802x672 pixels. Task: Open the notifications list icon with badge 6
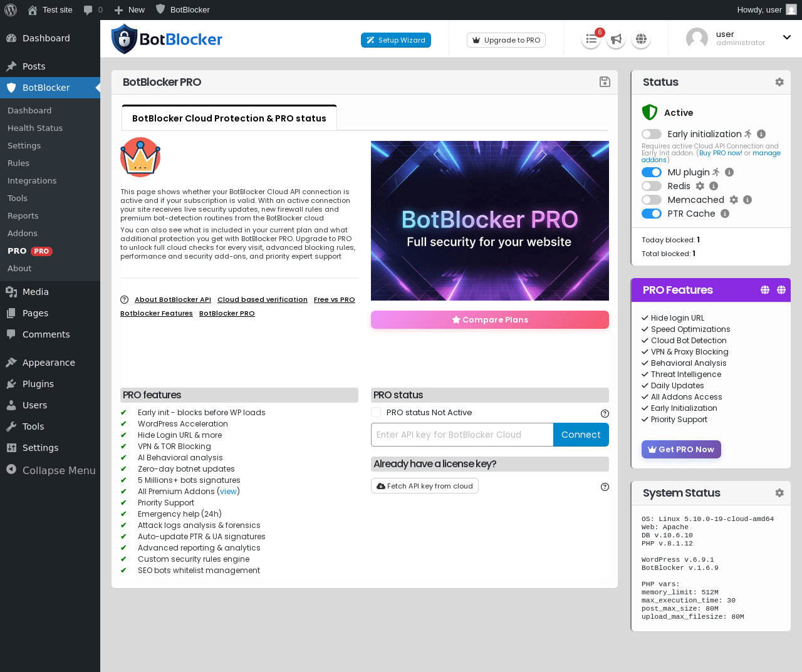click(x=591, y=39)
